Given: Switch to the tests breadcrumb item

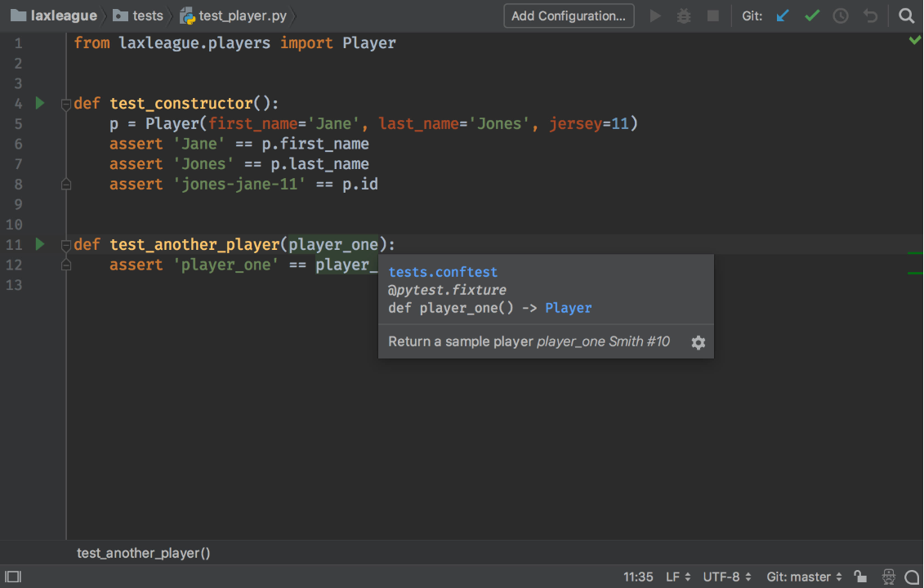Looking at the screenshot, I should pyautogui.click(x=147, y=15).
